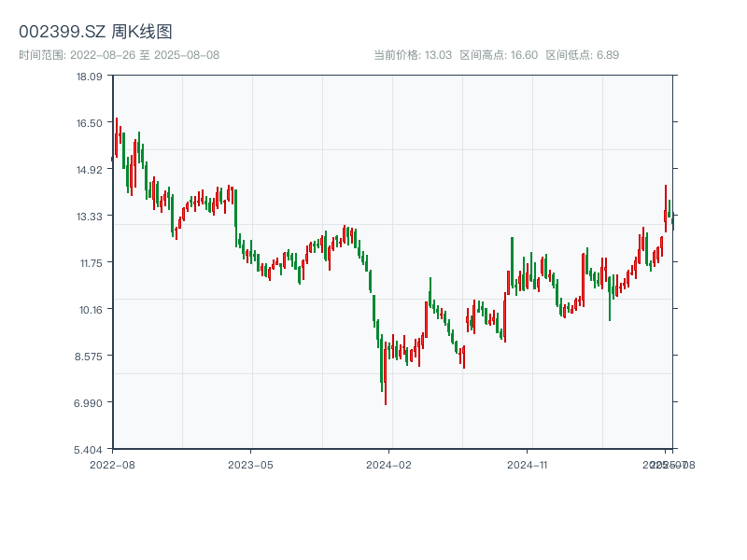Select the 10.16 y-axis label
The width and height of the screenshot is (747, 560).
[x=90, y=310]
